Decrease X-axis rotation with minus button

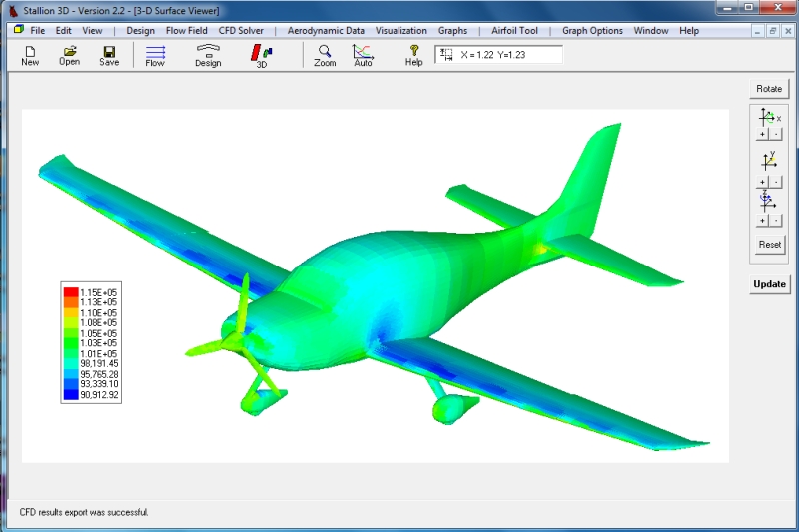tap(776, 134)
